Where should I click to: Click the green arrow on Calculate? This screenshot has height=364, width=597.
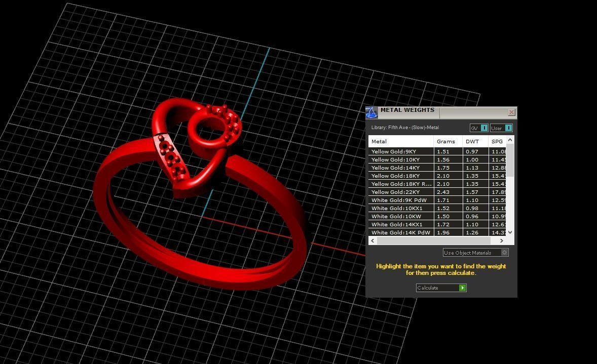(x=463, y=288)
